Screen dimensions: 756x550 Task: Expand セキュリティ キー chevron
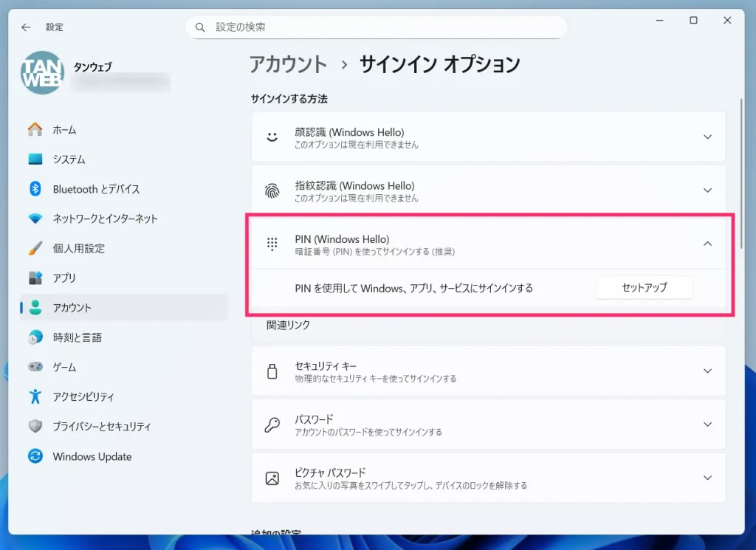click(707, 371)
